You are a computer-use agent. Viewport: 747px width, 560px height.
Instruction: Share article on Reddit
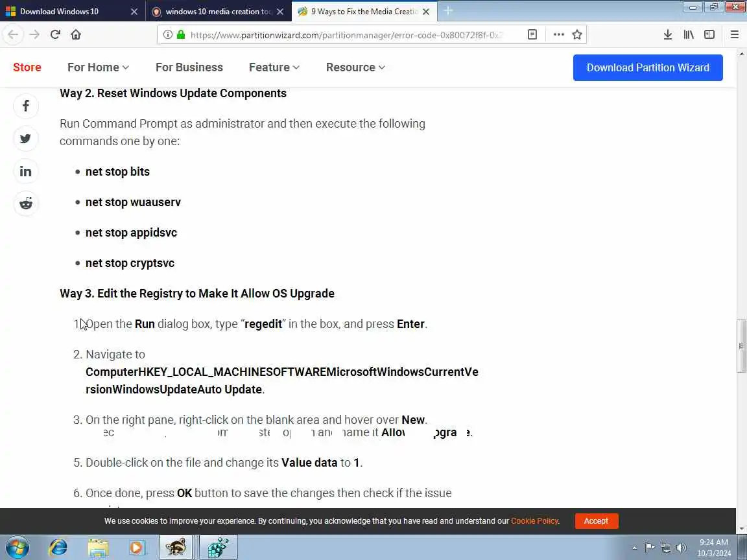(26, 204)
